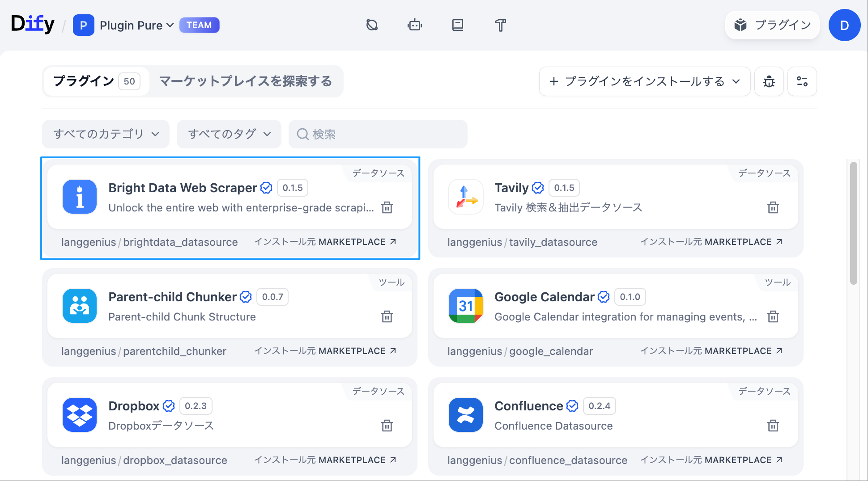Image resolution: width=868 pixels, height=481 pixels.
Task: Click langgenius/brightdata_datasource identifier text
Action: [149, 242]
